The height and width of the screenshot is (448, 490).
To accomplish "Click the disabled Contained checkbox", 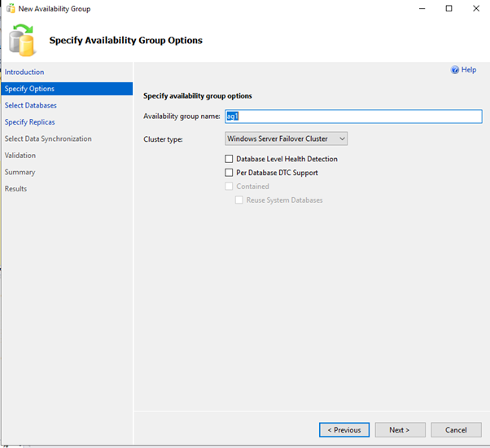I will [229, 187].
